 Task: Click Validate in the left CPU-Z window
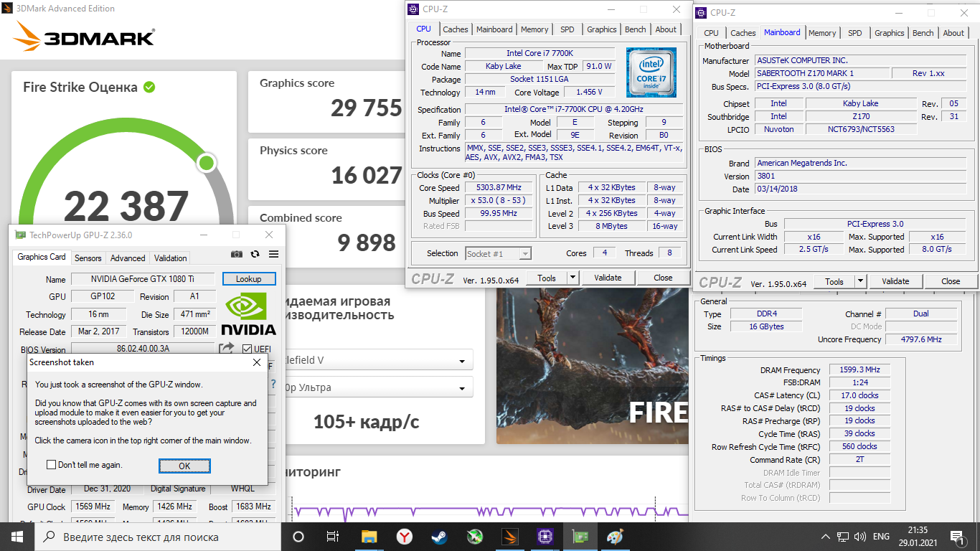(608, 278)
